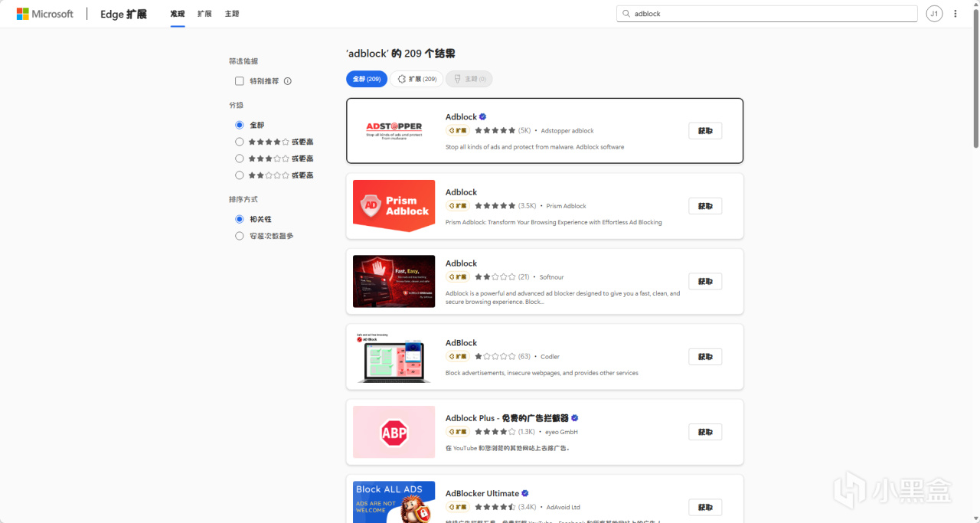Click verified badge next to Adblock Plus
The width and height of the screenshot is (980, 523).
[x=575, y=418]
